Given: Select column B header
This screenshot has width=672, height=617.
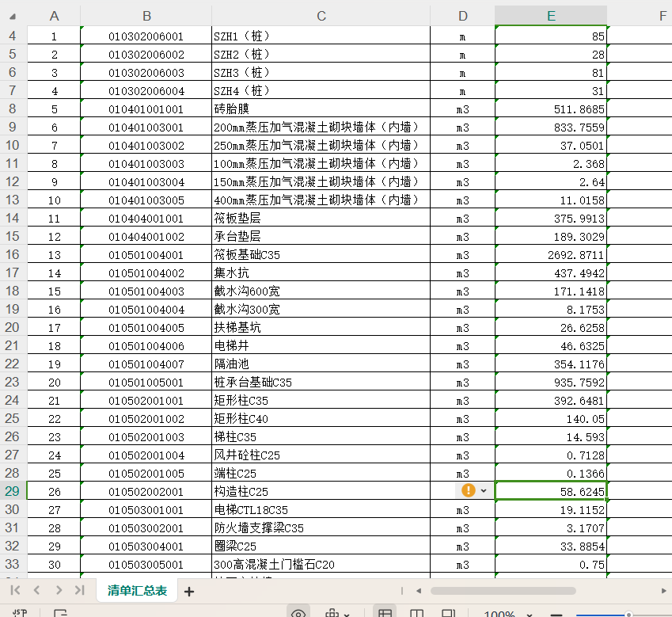Looking at the screenshot, I should pos(146,16).
